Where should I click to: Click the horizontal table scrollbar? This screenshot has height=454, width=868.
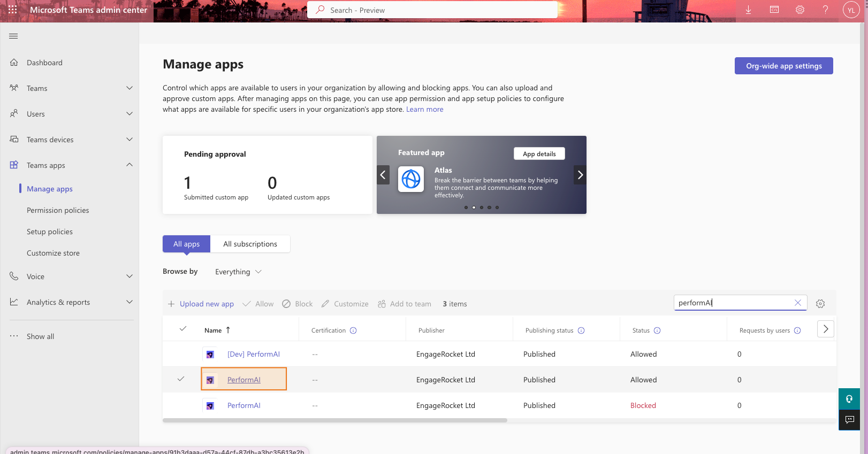point(335,420)
